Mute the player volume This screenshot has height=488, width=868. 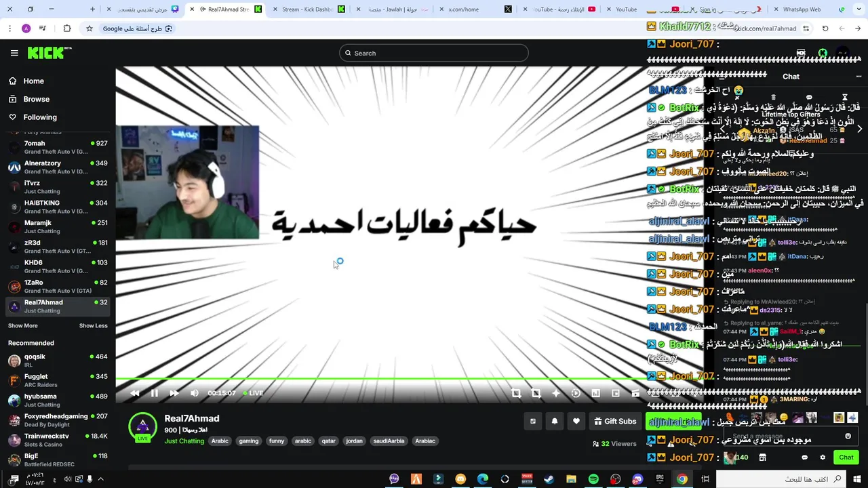click(195, 393)
